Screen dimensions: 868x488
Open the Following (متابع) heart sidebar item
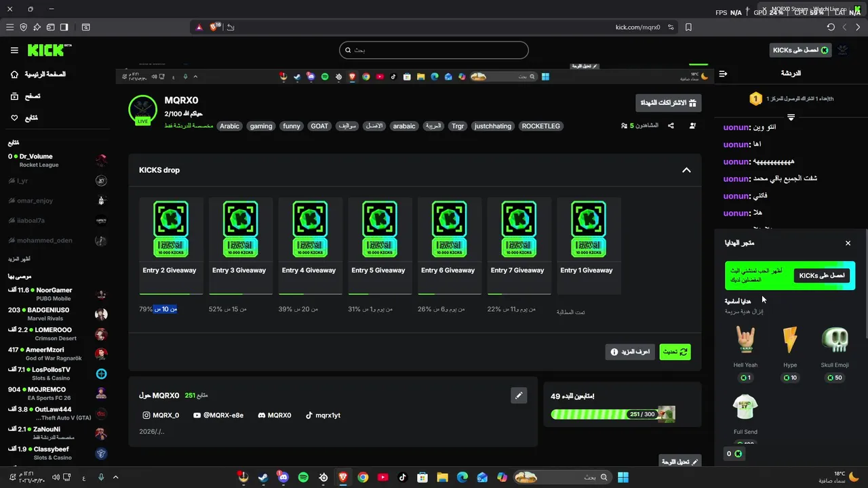(x=24, y=118)
